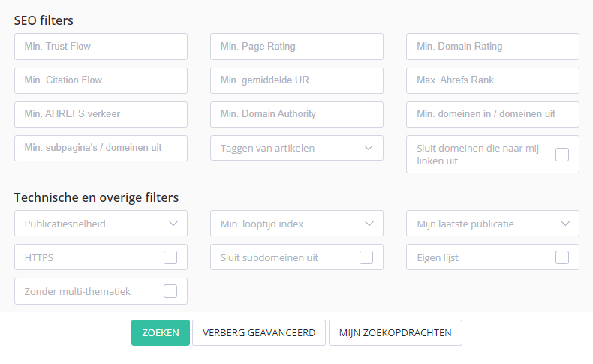Focus the Min. Page Rating input
Viewport: 593px width, 364px height.
click(297, 47)
